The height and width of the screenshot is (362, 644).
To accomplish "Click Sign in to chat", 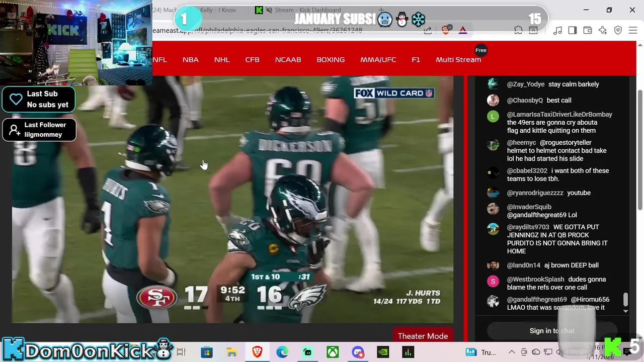I will pyautogui.click(x=552, y=331).
